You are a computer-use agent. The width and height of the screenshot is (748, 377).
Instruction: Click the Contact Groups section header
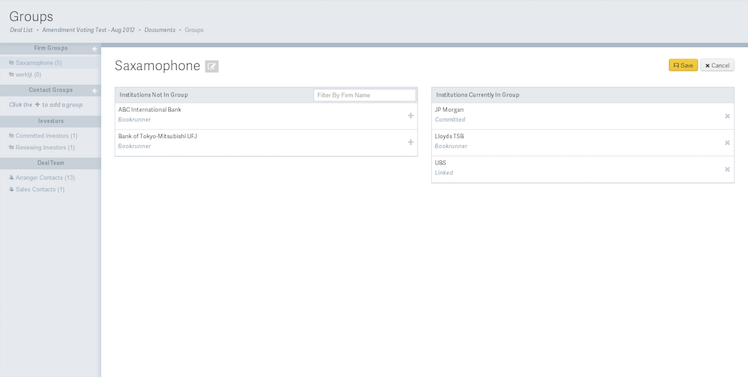coord(51,90)
